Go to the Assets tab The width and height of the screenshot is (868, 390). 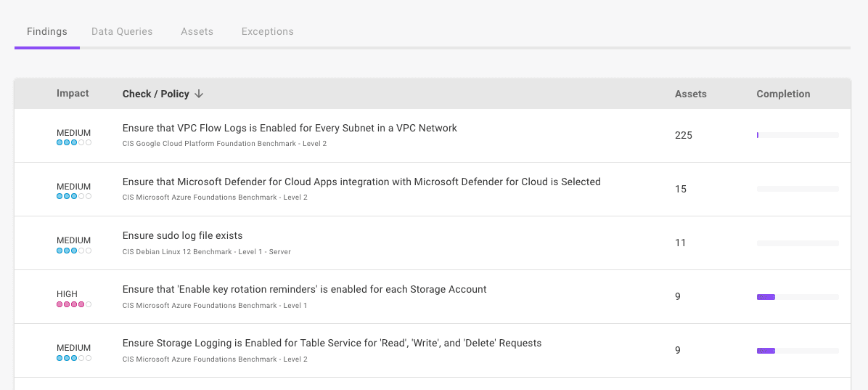click(x=197, y=32)
